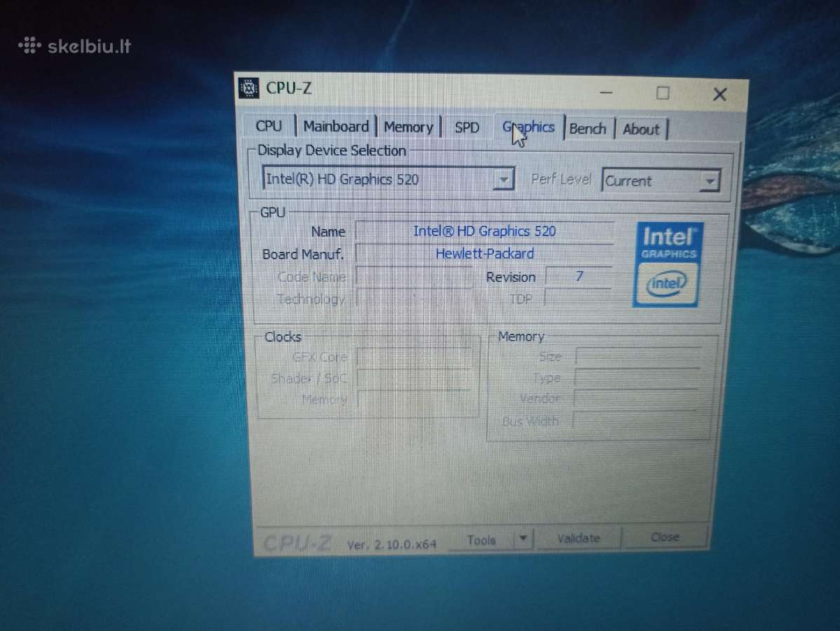Click the Memory Size field

click(638, 357)
